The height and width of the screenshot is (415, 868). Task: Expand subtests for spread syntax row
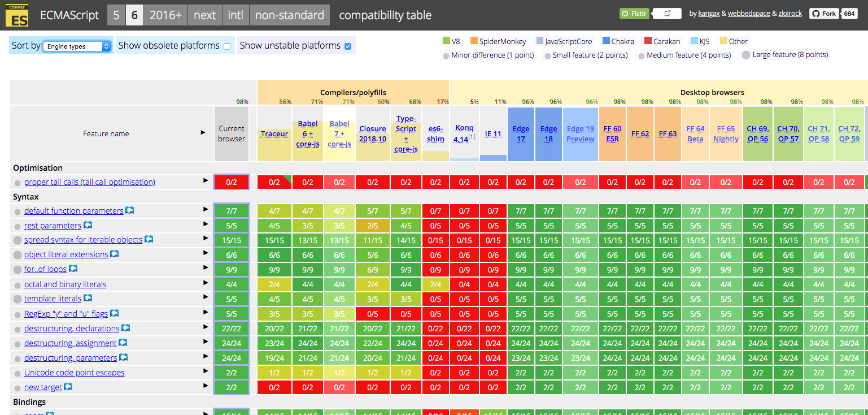(x=206, y=238)
